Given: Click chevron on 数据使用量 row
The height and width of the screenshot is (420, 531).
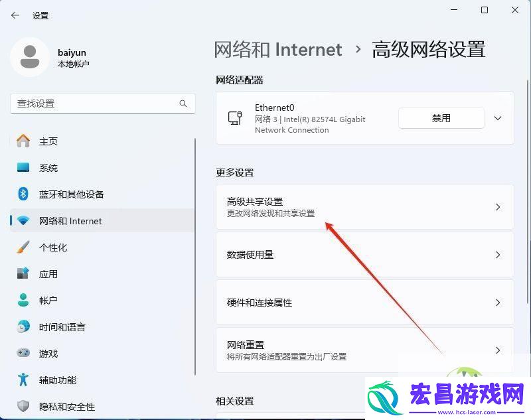Looking at the screenshot, I should (x=497, y=255).
